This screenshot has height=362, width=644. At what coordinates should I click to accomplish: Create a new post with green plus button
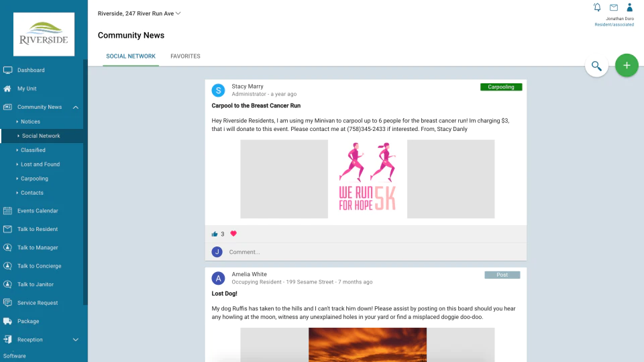[627, 65]
